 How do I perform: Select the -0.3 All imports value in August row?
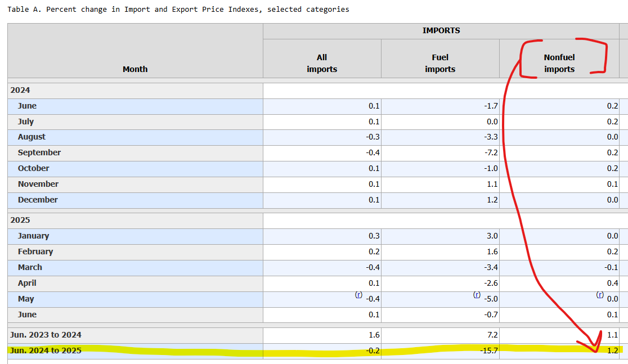tap(373, 137)
